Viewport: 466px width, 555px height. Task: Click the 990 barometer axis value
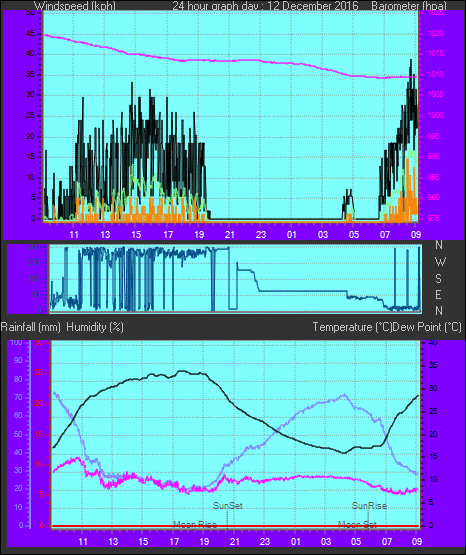434,156
